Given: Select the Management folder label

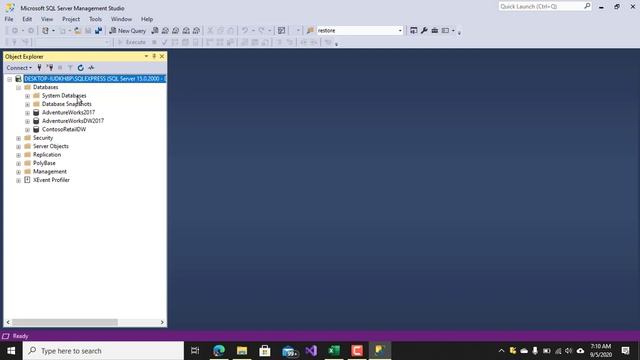Looking at the screenshot, I should coord(50,171).
